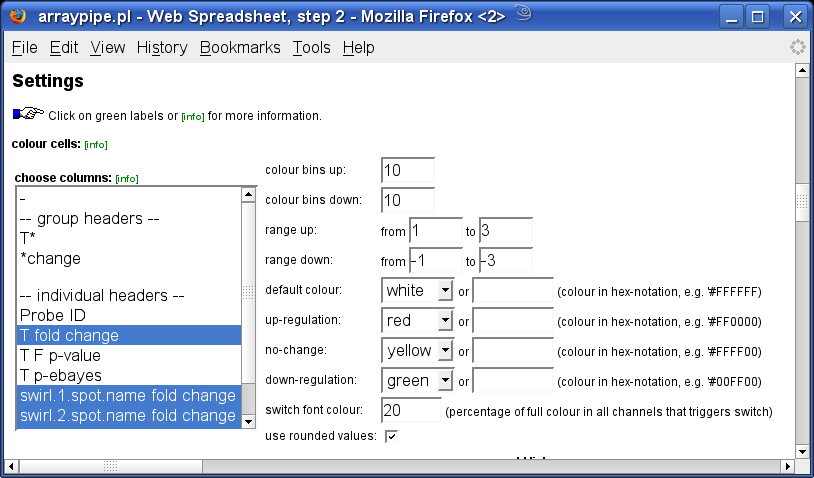814x478 pixels.
Task: Open info link next to choose columns
Action: click(127, 179)
